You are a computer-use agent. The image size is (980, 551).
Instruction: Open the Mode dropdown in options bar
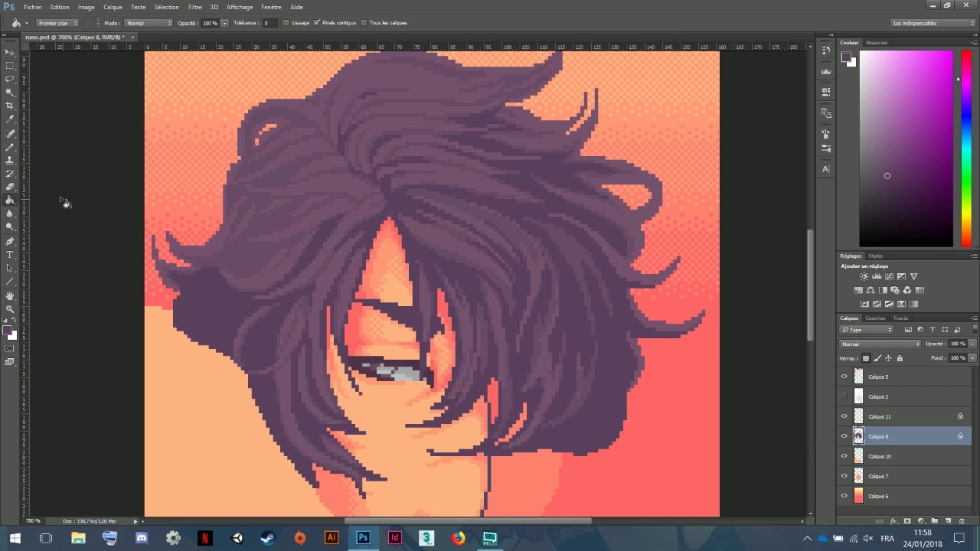(x=149, y=23)
